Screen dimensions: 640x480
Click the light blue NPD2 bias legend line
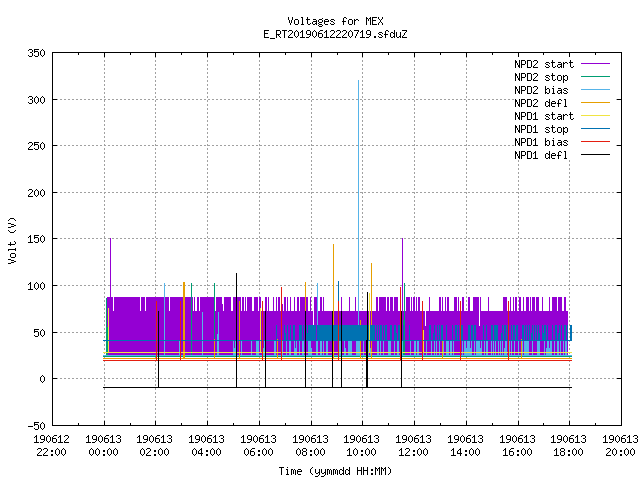[x=596, y=90]
